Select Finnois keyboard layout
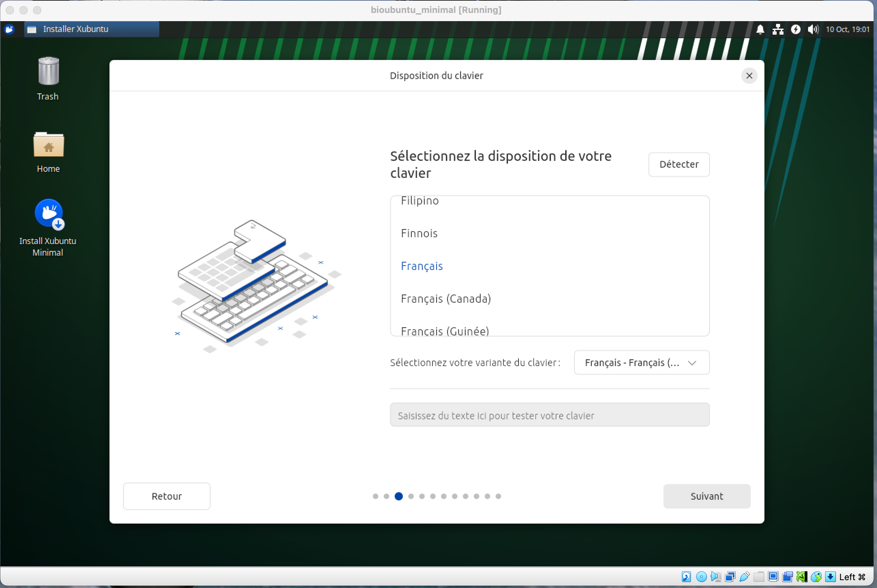Viewport: 877px width, 588px height. tap(419, 233)
